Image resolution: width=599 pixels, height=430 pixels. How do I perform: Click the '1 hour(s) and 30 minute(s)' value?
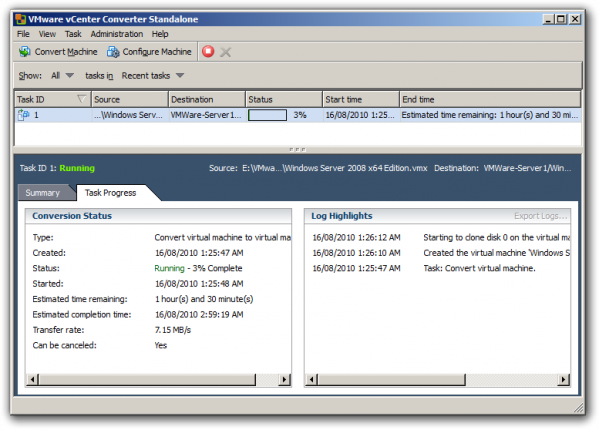pyautogui.click(x=204, y=299)
